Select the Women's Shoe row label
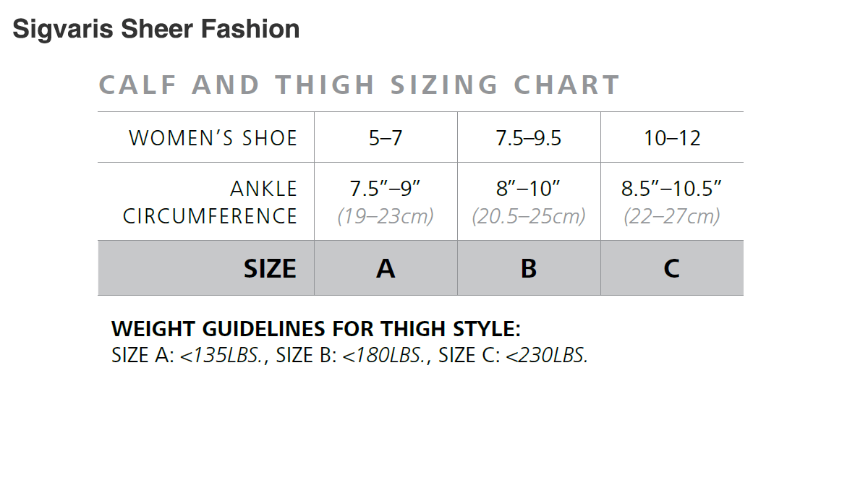868x488 pixels. click(x=213, y=138)
